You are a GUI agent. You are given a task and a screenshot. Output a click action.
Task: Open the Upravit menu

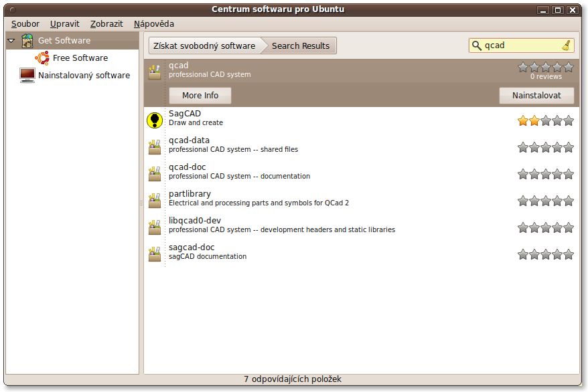(65, 24)
